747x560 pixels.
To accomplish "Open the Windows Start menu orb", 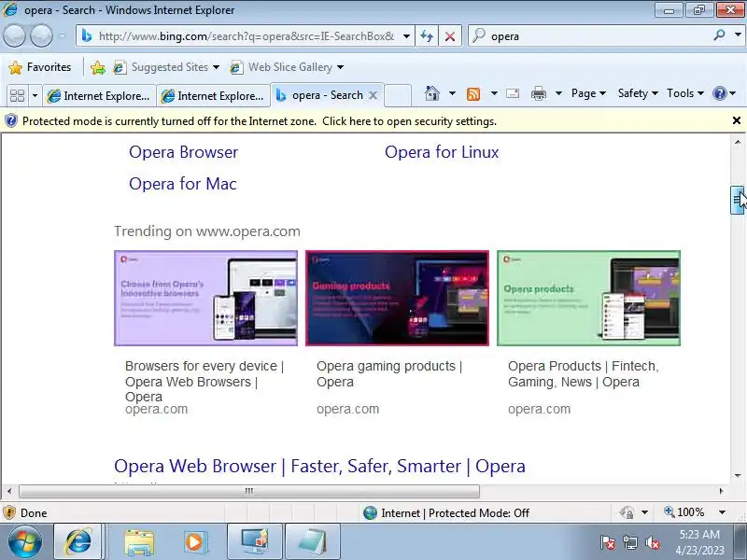I will click(24, 542).
